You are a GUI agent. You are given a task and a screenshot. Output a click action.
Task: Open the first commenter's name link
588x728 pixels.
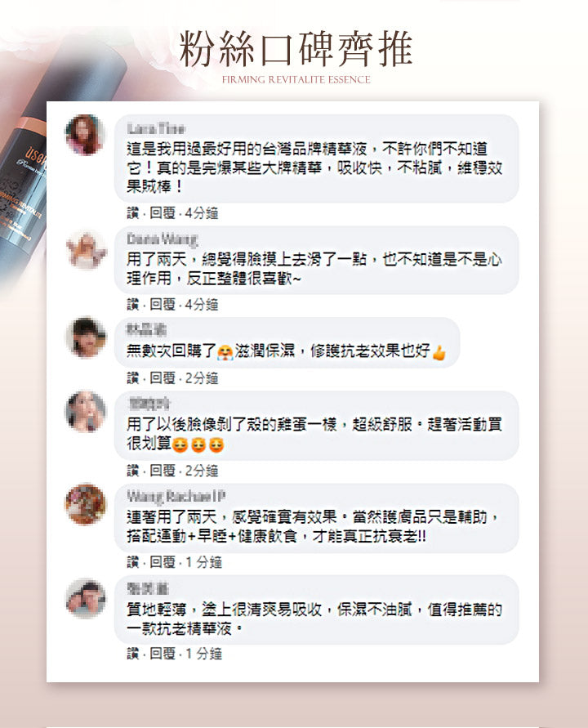pyautogui.click(x=157, y=128)
